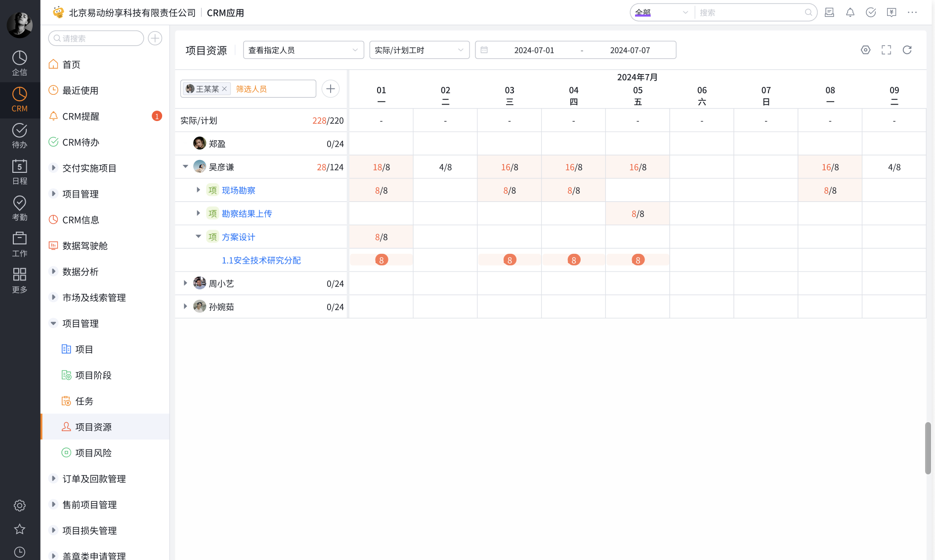Remove the 王某某 person tag
Screen dimensions: 935x560
[x=224, y=89]
